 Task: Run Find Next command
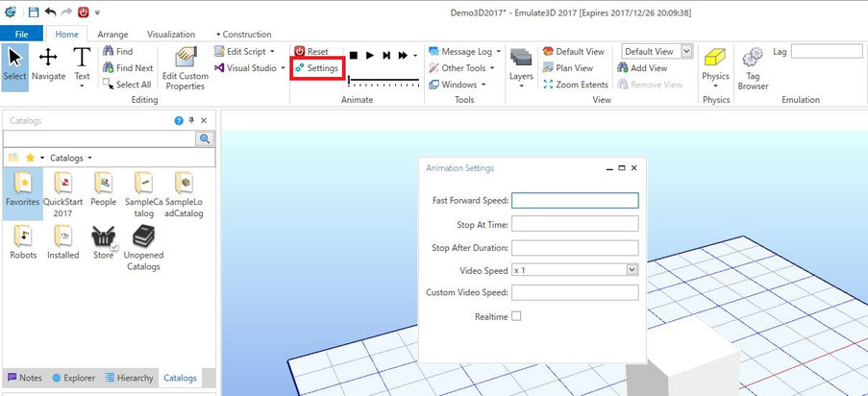[x=127, y=68]
